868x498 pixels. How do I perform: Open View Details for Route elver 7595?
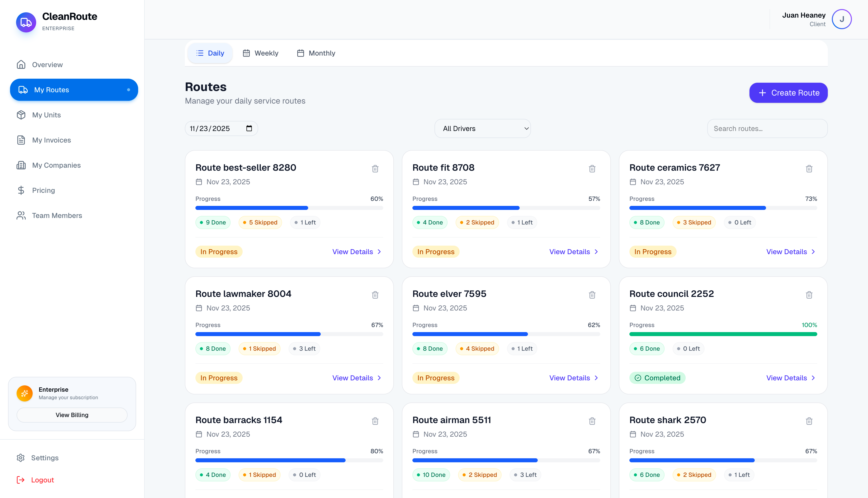pos(569,378)
